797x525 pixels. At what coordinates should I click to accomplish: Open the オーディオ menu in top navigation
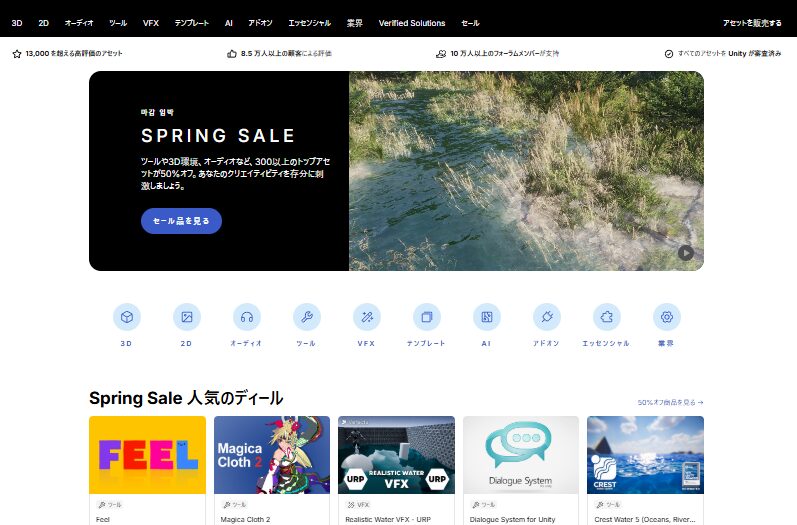click(79, 23)
